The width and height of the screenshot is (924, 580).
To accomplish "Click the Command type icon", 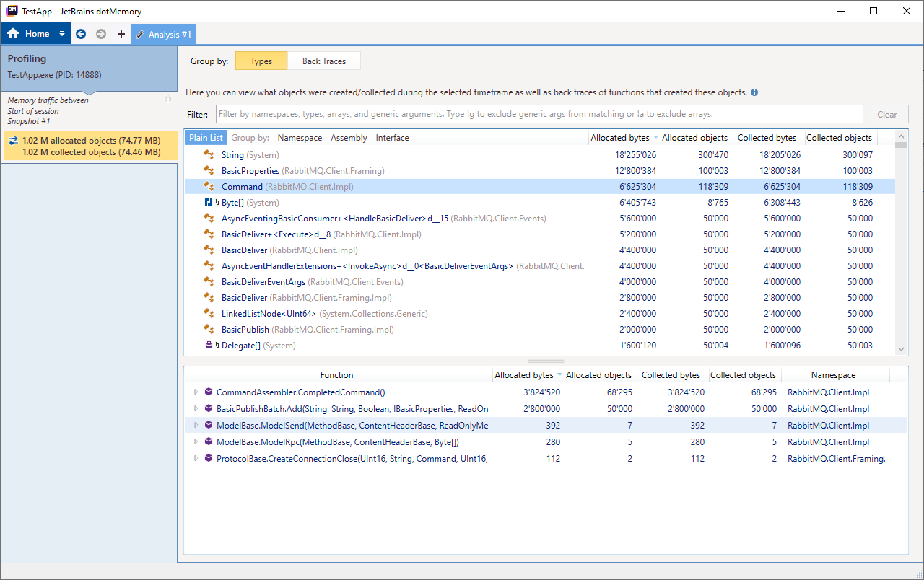I will [x=209, y=187].
